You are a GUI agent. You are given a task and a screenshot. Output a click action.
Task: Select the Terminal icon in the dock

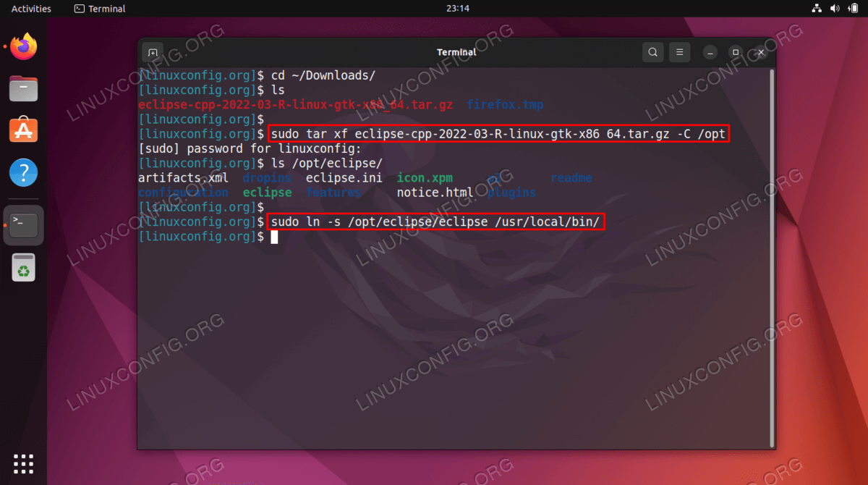(24, 225)
